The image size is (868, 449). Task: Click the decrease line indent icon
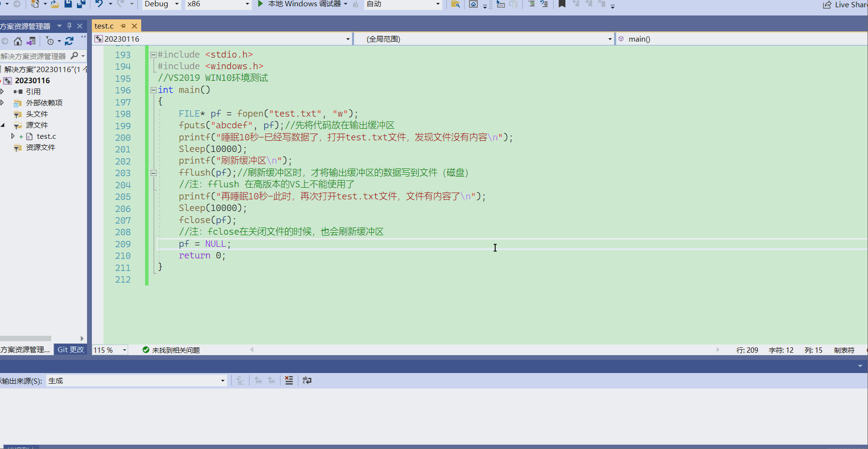(x=531, y=4)
